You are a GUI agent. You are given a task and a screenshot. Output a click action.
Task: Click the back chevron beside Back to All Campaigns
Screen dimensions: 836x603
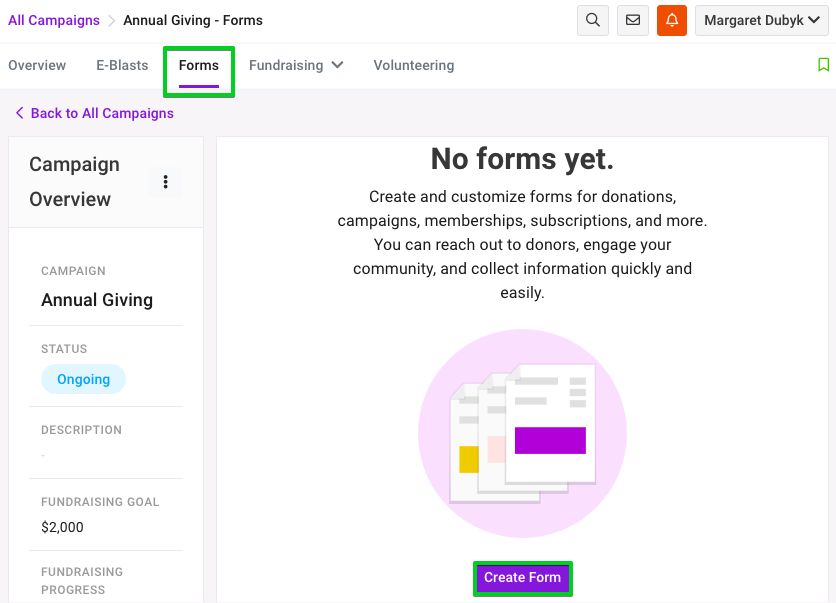click(x=20, y=113)
